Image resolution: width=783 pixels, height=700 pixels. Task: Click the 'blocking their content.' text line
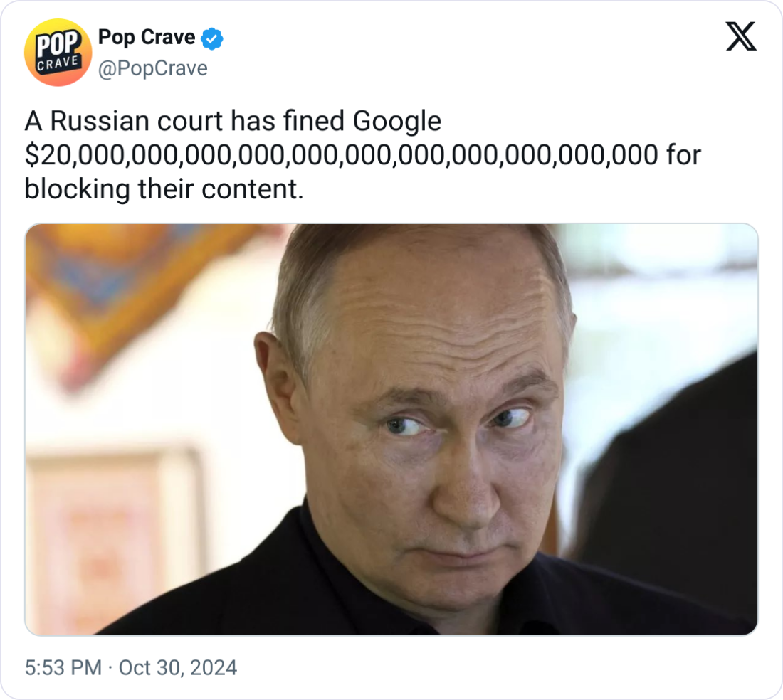point(164,190)
